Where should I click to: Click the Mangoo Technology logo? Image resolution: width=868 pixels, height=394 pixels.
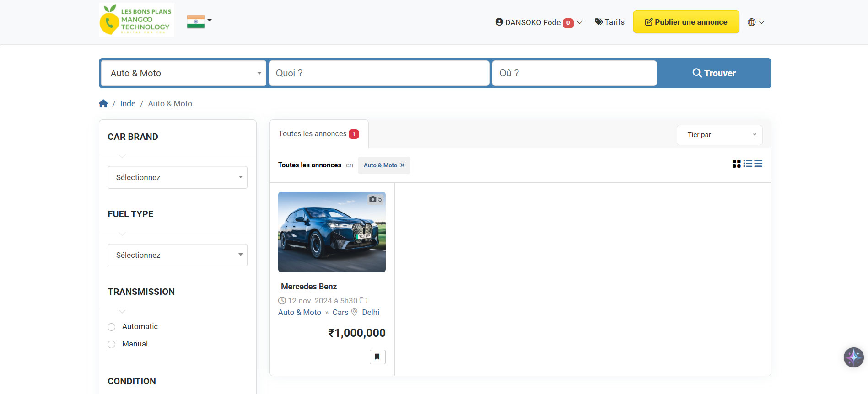click(x=136, y=20)
